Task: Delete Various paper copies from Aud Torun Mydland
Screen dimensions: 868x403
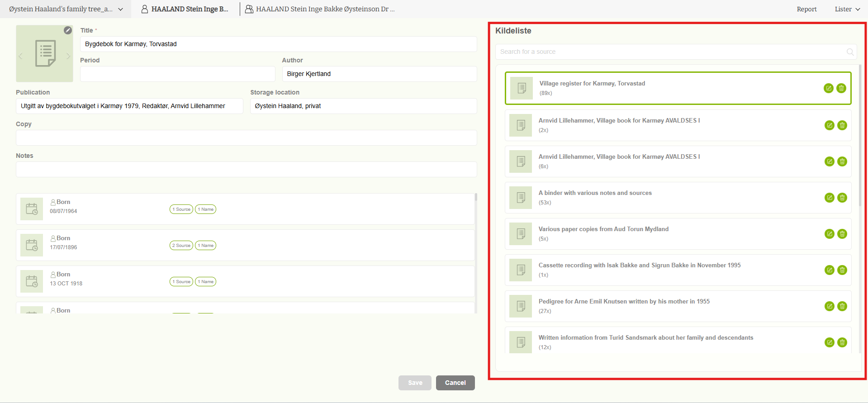Action: [x=842, y=234]
